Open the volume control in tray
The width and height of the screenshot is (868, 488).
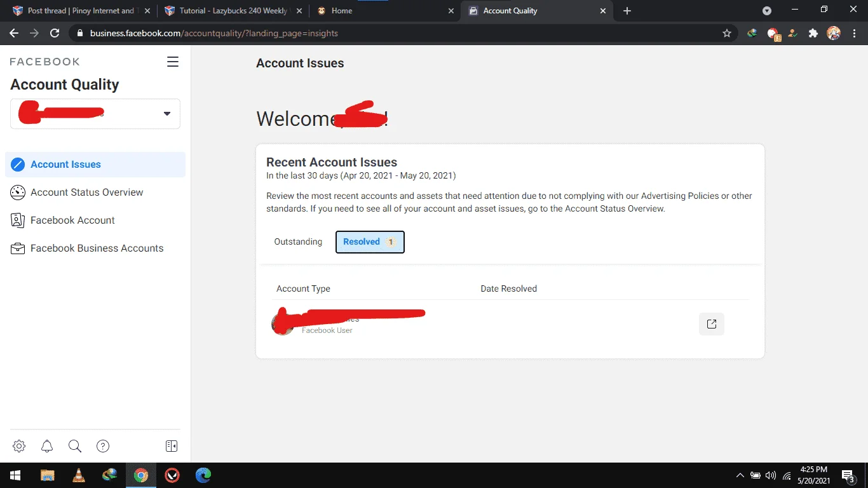[771, 475]
